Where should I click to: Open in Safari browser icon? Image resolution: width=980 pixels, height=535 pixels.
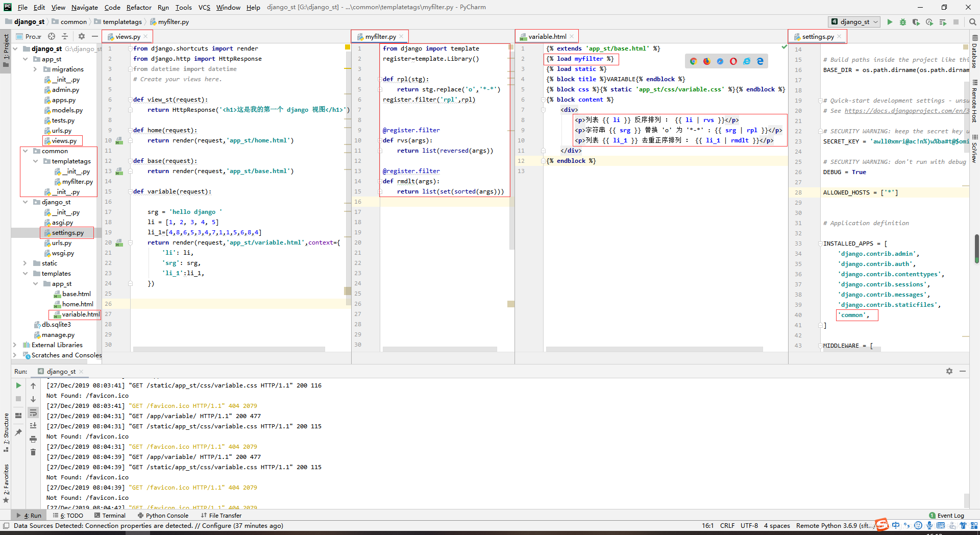(720, 61)
